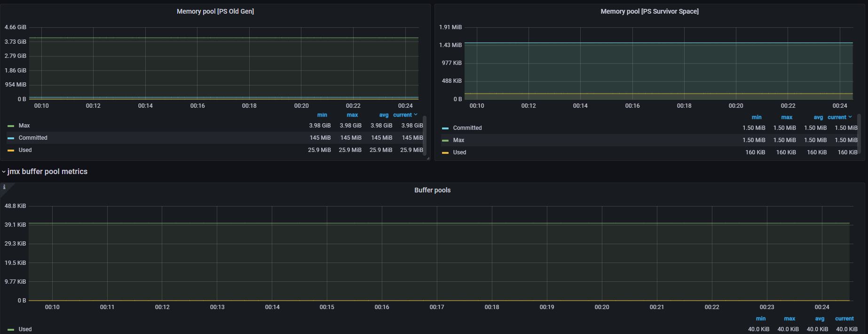Toggle the Max series in the PS Old Gen legend
Screen dimensions: 868x334
[24, 126]
